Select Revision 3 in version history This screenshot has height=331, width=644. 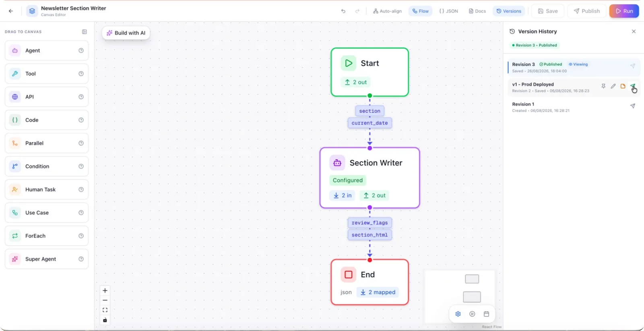(x=574, y=67)
